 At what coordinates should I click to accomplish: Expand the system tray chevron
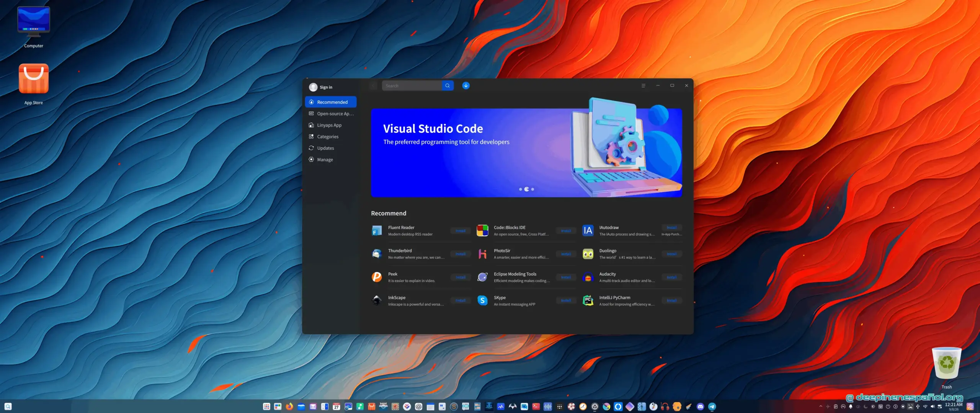[x=821, y=406]
